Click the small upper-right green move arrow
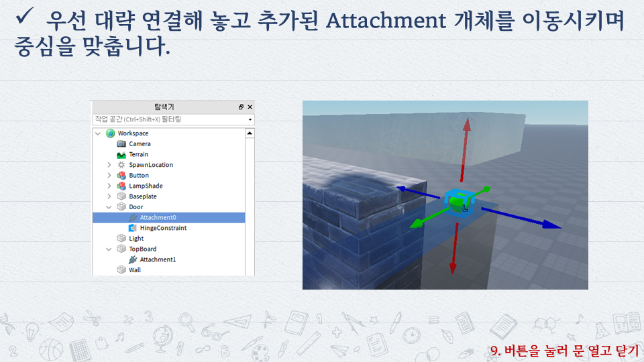644x362 pixels. tap(480, 192)
